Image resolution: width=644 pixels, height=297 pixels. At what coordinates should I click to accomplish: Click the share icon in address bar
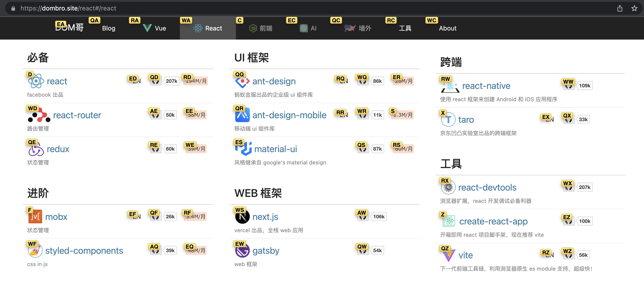(619, 8)
